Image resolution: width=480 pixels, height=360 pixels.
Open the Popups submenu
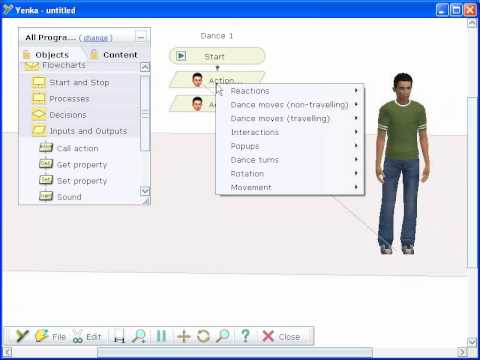tap(290, 146)
